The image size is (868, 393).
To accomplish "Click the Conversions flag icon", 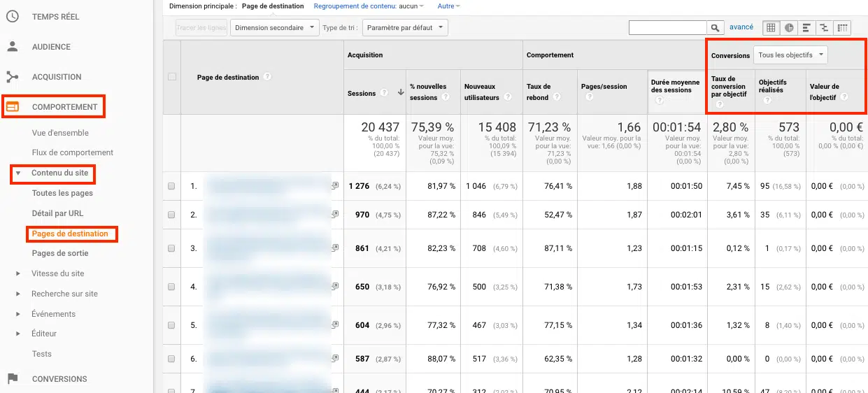I will point(12,378).
